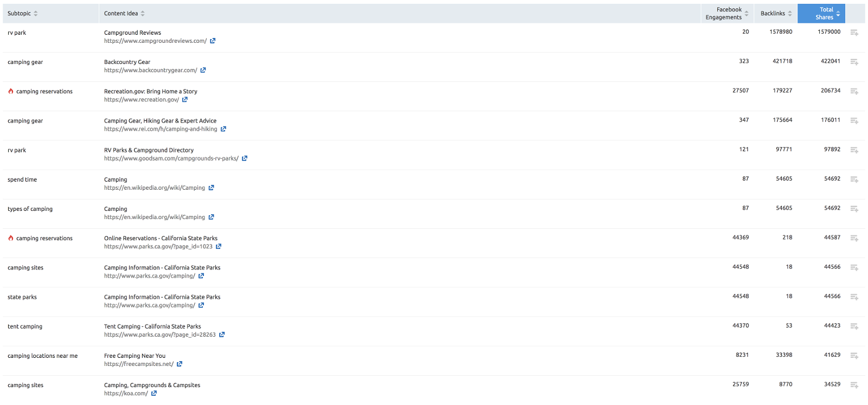Open the rei.com camping-and-hiking URL

(x=161, y=129)
